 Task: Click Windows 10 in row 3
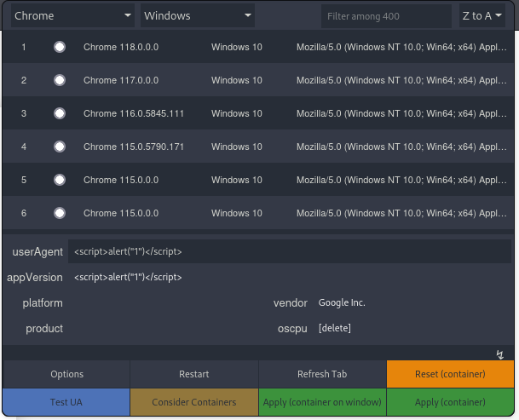[x=237, y=113]
